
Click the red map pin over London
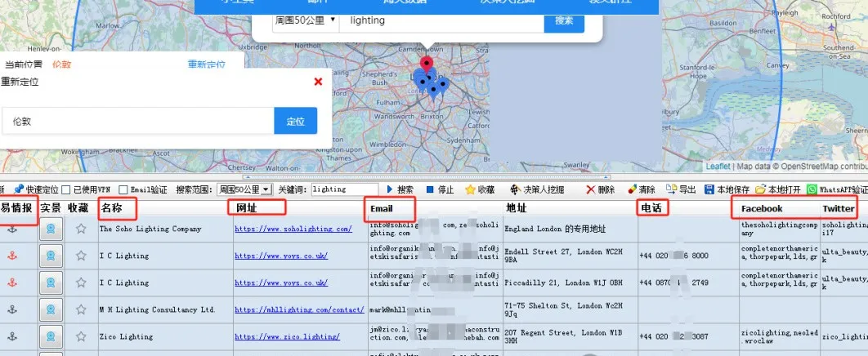[x=427, y=65]
